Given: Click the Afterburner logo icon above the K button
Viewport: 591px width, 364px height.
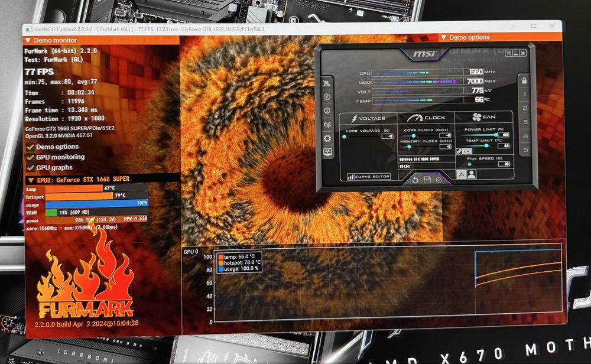Looking at the screenshot, I should [x=327, y=83].
